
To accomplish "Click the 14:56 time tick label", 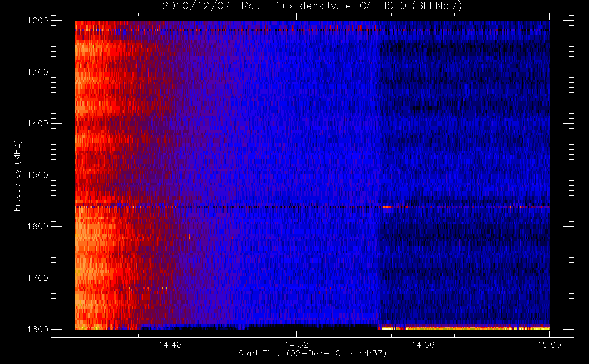I will (423, 345).
